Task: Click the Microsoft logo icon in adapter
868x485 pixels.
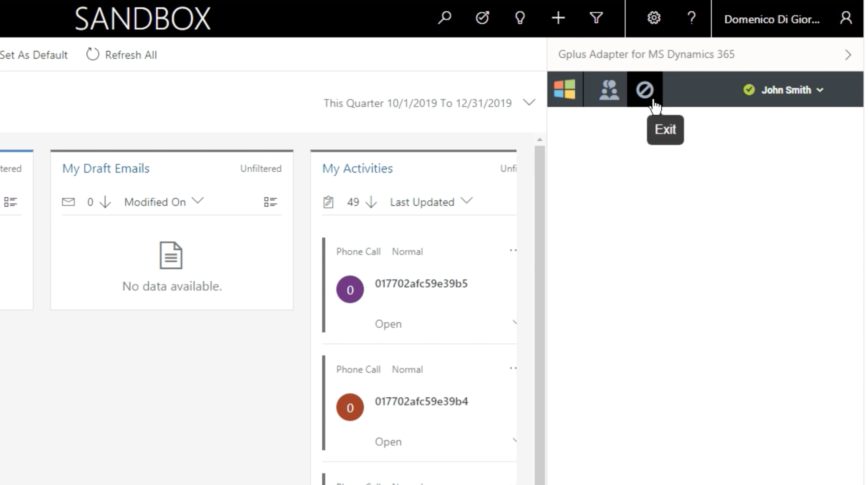Action: (x=564, y=89)
